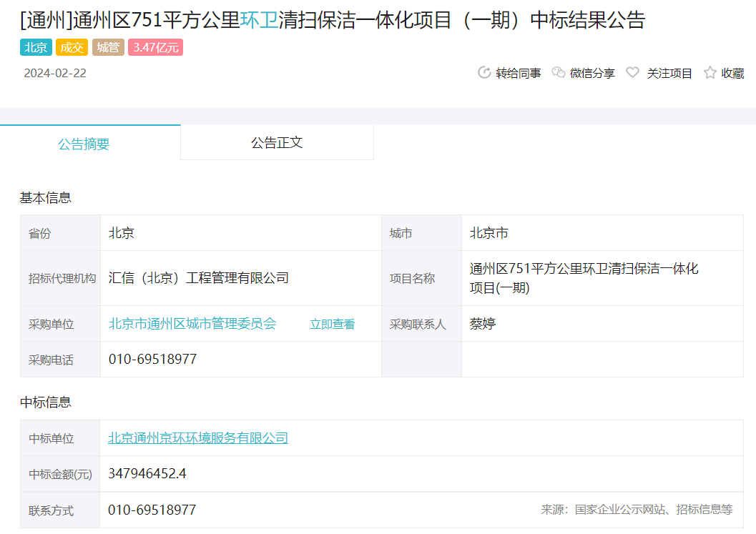Select project name 通州区751平方公里环卫清扫保洁一体化项目(一期)
This screenshot has height=534, width=756.
click(x=584, y=278)
